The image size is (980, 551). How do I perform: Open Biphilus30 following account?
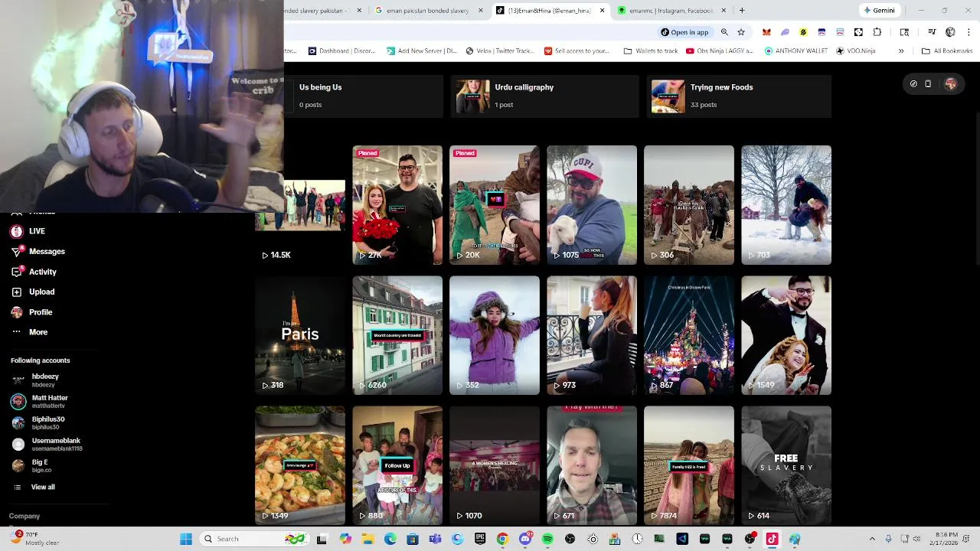tap(38, 422)
